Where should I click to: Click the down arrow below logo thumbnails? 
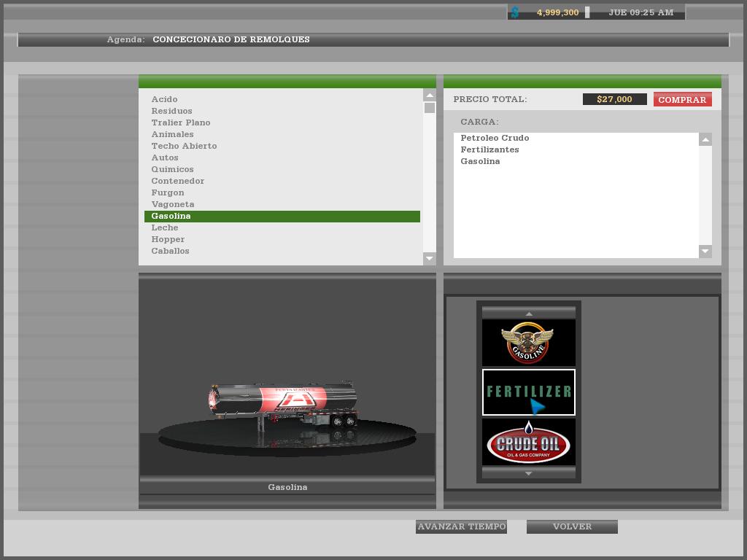(x=528, y=472)
